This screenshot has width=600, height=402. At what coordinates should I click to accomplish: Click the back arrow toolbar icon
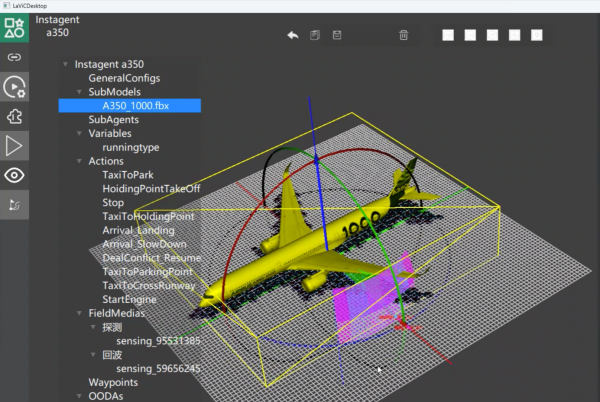tap(293, 35)
